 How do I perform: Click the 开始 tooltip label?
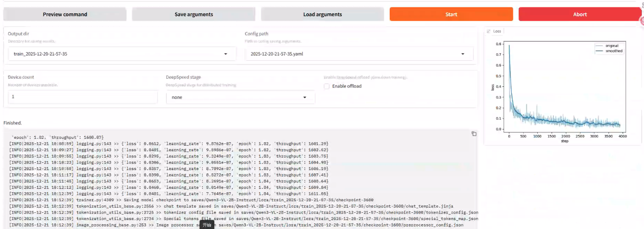(x=207, y=225)
